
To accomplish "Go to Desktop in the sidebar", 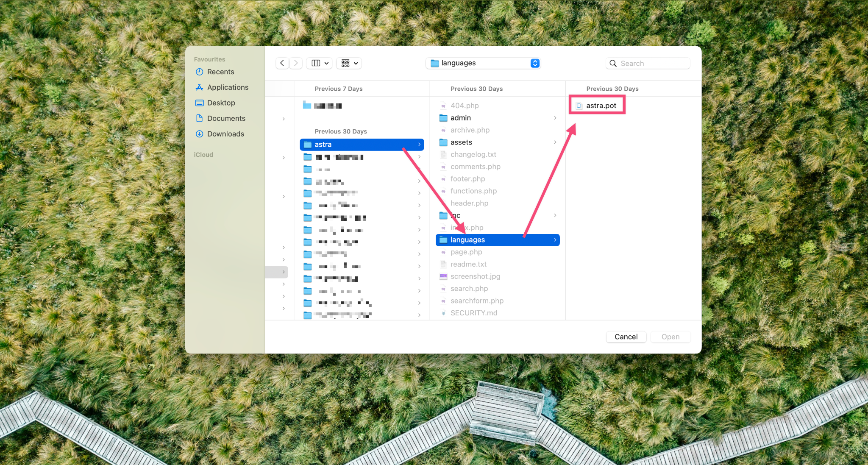I will (221, 103).
